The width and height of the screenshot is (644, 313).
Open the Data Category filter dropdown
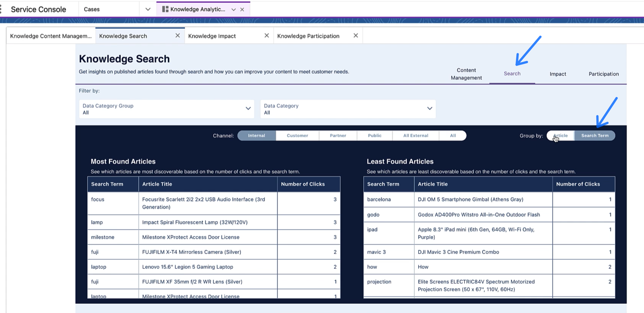coord(348,109)
